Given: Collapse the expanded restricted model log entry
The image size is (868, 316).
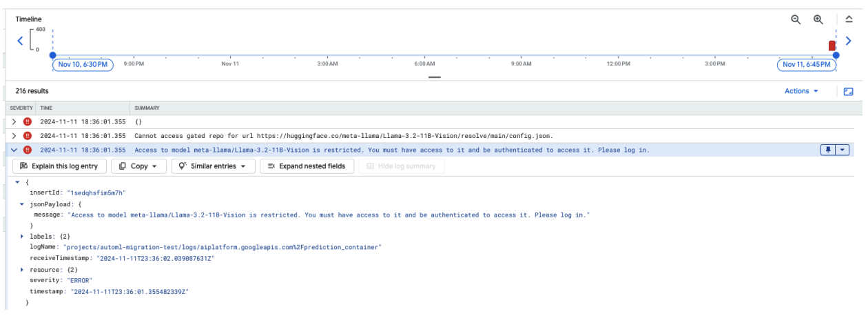Looking at the screenshot, I should pos(14,150).
